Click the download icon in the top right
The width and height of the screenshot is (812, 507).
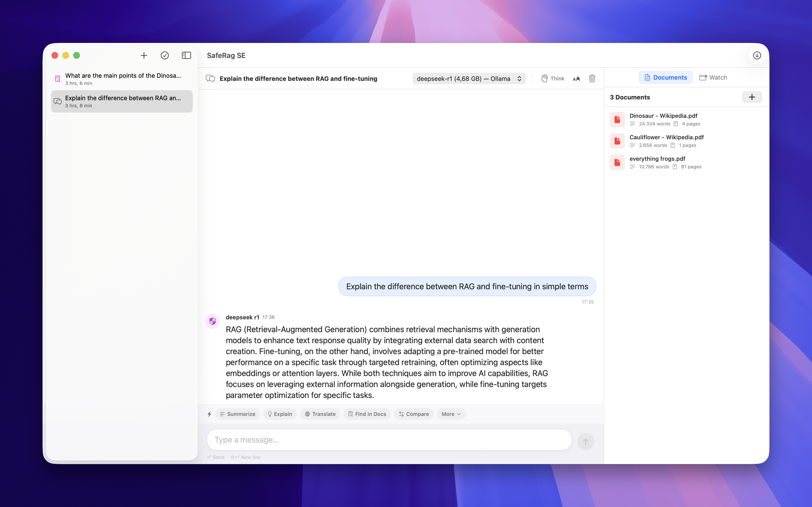[757, 55]
